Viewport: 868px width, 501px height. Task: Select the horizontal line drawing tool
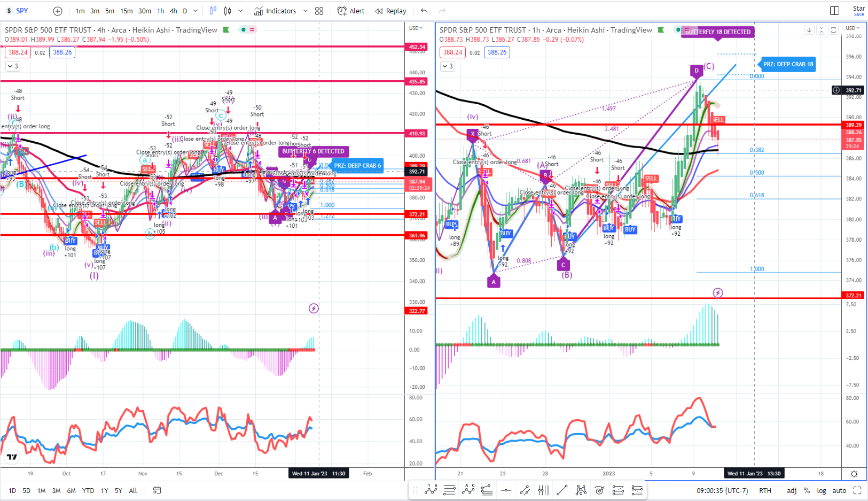tap(506, 490)
